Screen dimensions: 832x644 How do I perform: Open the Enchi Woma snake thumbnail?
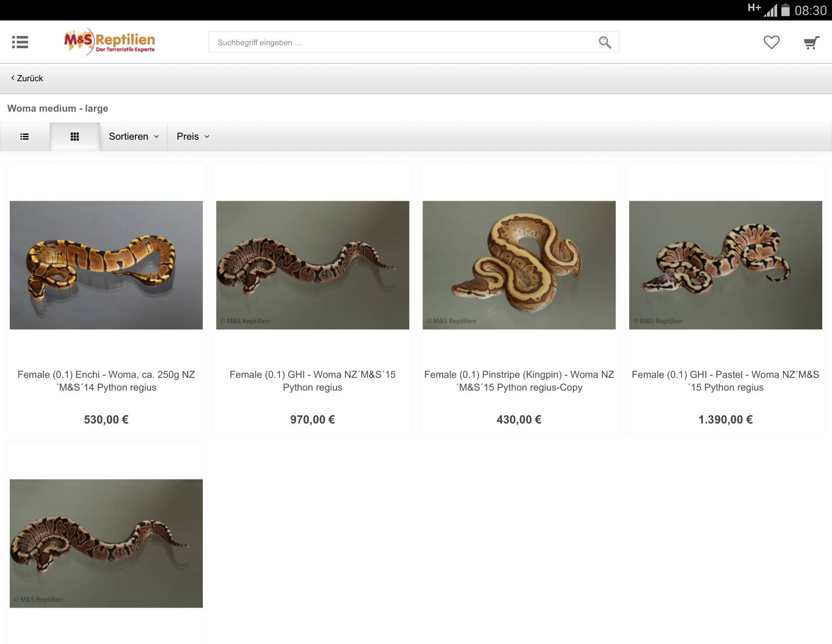[106, 265]
